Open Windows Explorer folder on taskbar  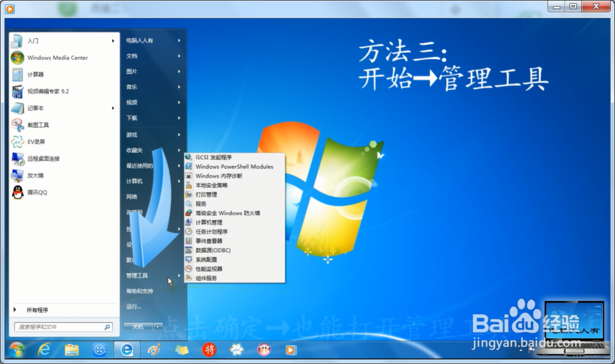[72, 349]
